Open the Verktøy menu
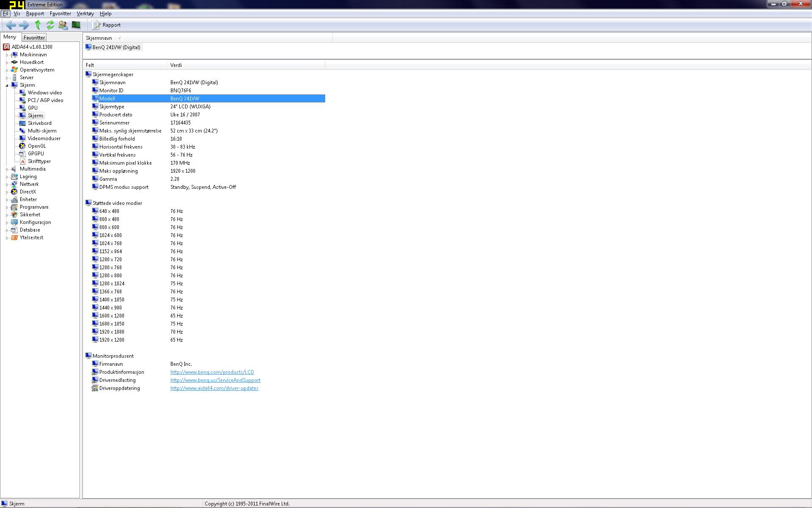 coord(85,14)
